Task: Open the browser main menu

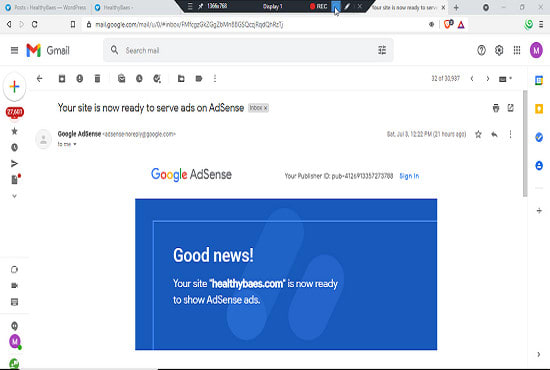Action: coord(541,24)
